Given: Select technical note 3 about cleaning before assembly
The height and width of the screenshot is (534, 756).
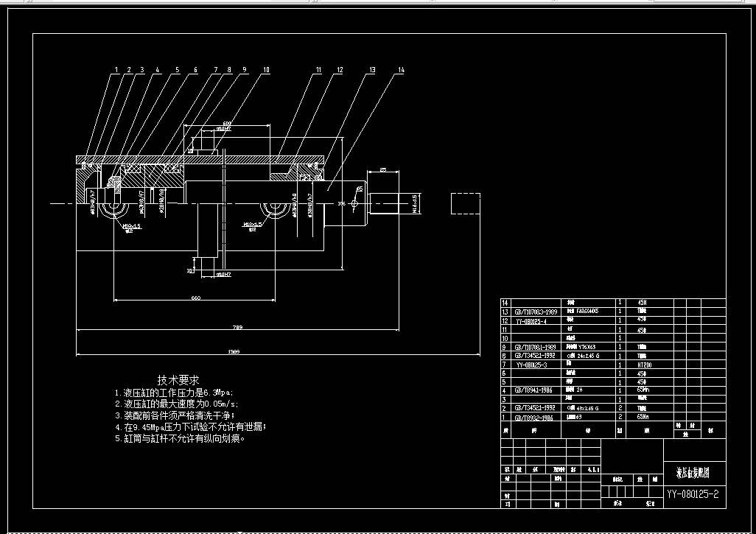Looking at the screenshot, I should pos(175,415).
